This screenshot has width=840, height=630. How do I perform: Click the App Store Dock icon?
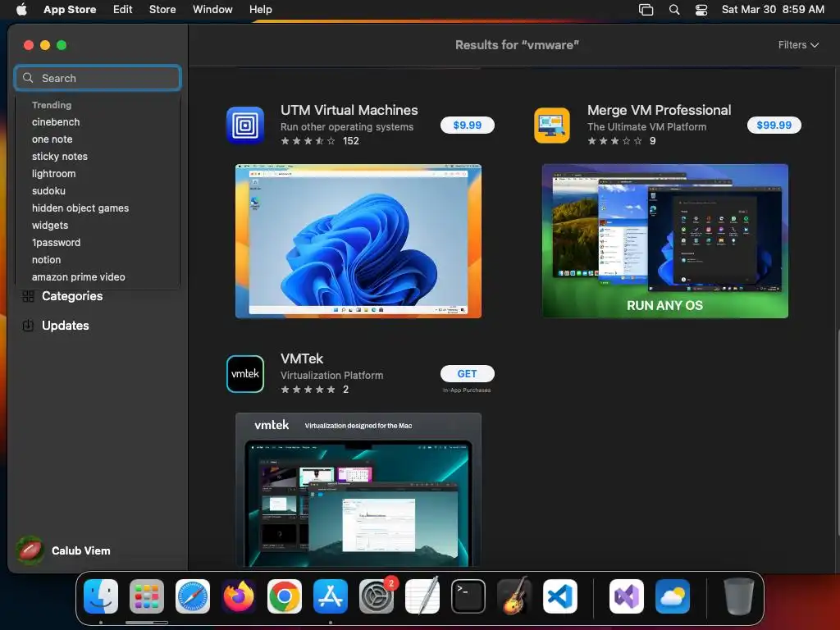pyautogui.click(x=331, y=596)
